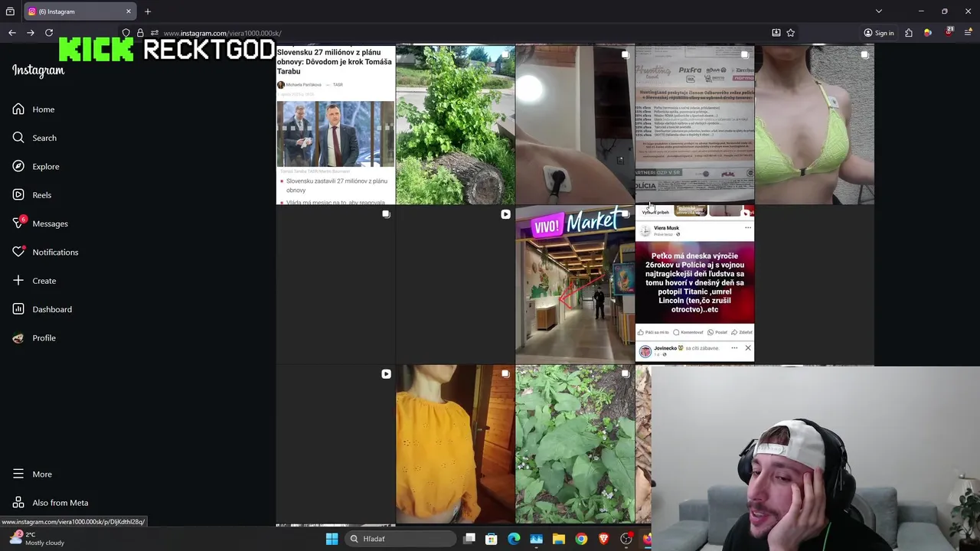Open the yellow blouse reel post

click(455, 444)
